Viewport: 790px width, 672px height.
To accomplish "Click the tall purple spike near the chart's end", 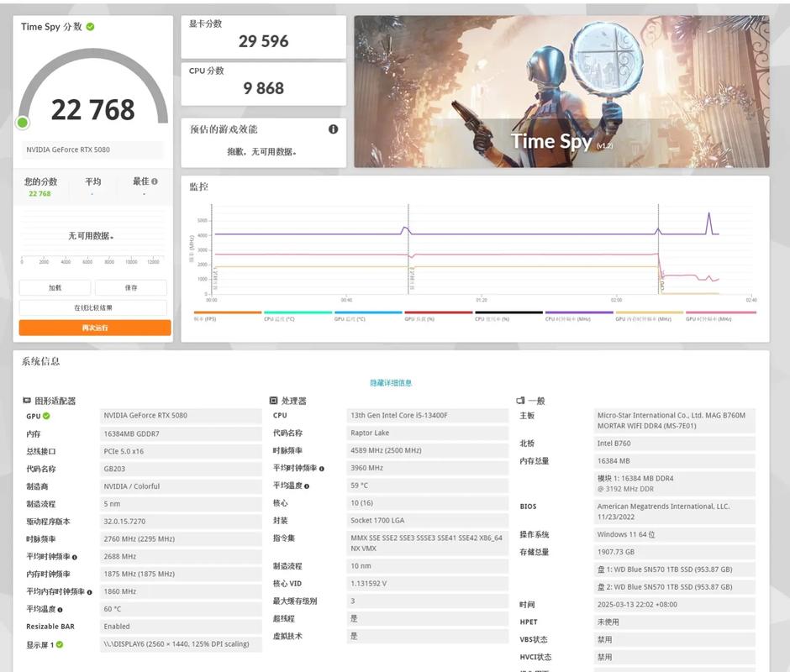I will tap(708, 222).
